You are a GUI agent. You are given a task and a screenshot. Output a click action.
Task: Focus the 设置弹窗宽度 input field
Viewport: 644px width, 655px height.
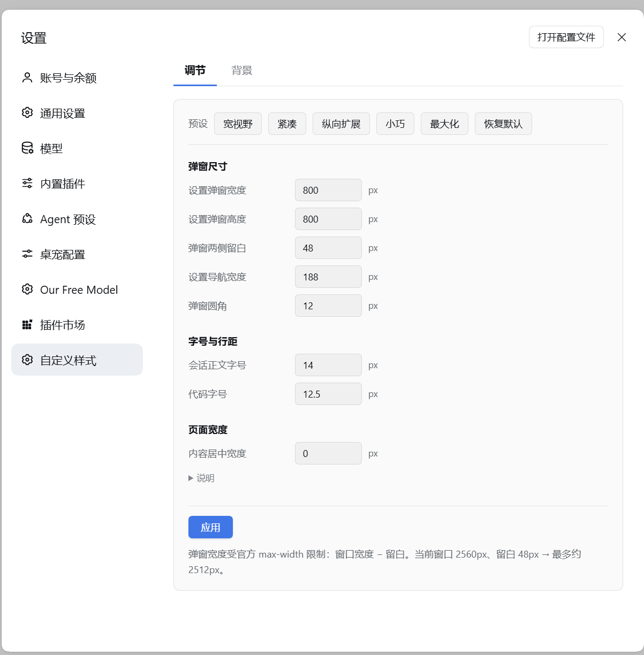(328, 190)
